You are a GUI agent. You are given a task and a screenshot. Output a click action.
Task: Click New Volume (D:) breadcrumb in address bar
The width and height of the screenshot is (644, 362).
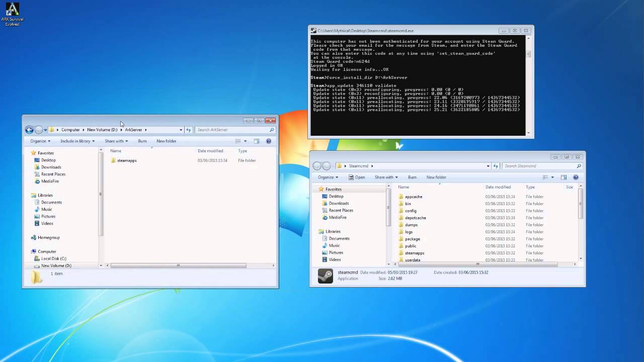[x=102, y=130]
